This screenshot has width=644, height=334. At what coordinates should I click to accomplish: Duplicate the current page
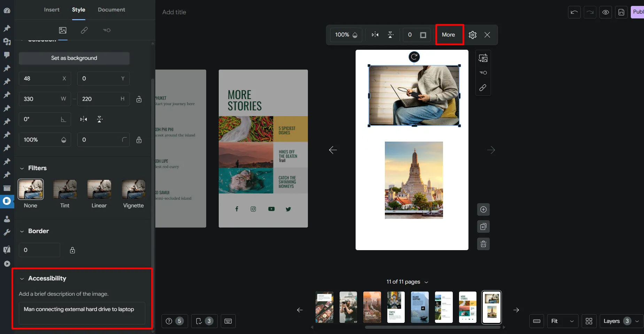pyautogui.click(x=483, y=227)
